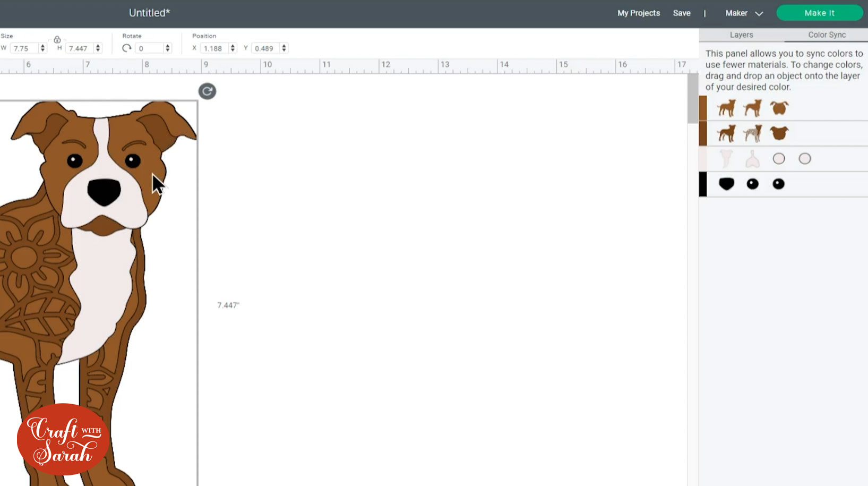The image size is (868, 486).
Task: Select second white circle eye thumbnail
Action: [x=805, y=159]
